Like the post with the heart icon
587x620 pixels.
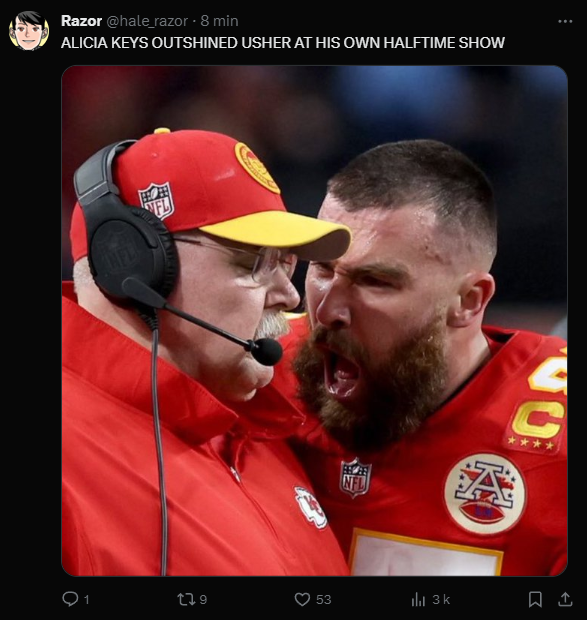pyautogui.click(x=302, y=599)
